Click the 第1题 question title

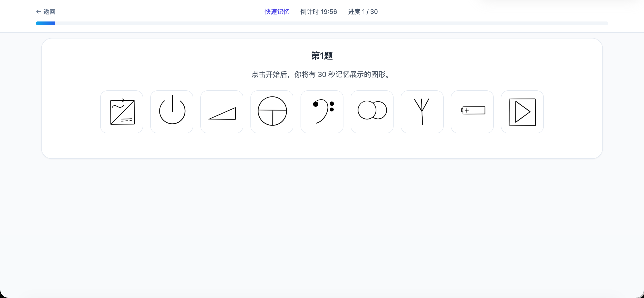coord(322,56)
